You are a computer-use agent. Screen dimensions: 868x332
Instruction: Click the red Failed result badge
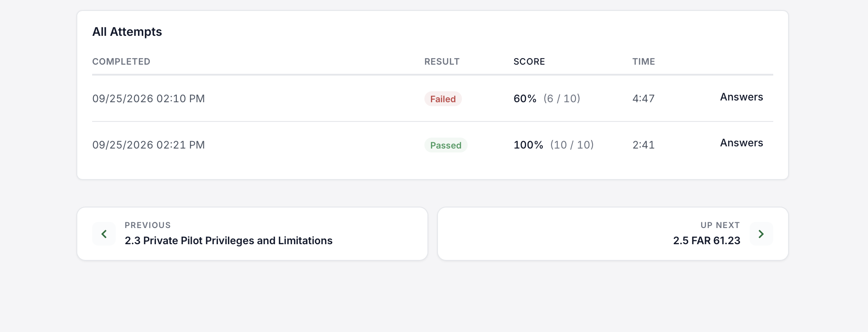click(x=443, y=99)
